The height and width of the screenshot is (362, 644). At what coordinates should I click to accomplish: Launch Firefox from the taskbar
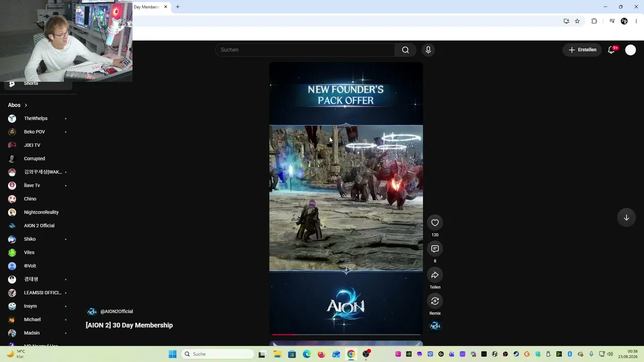321,354
